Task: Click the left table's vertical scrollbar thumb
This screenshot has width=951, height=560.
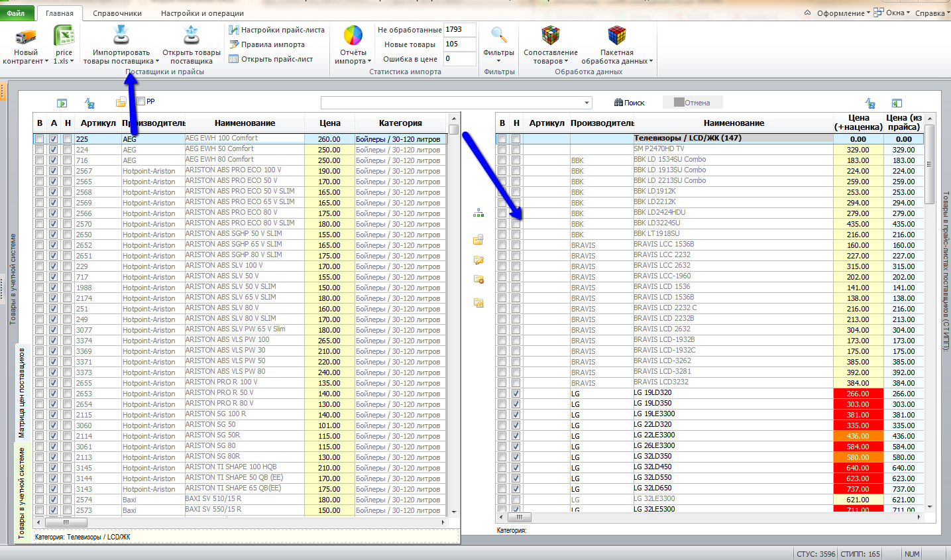Action: coord(453,129)
